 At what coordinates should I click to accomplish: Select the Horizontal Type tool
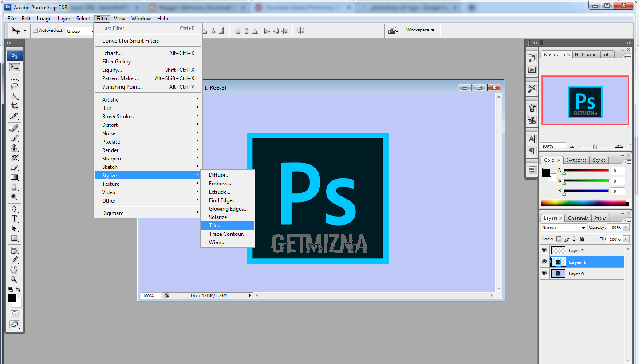click(15, 219)
